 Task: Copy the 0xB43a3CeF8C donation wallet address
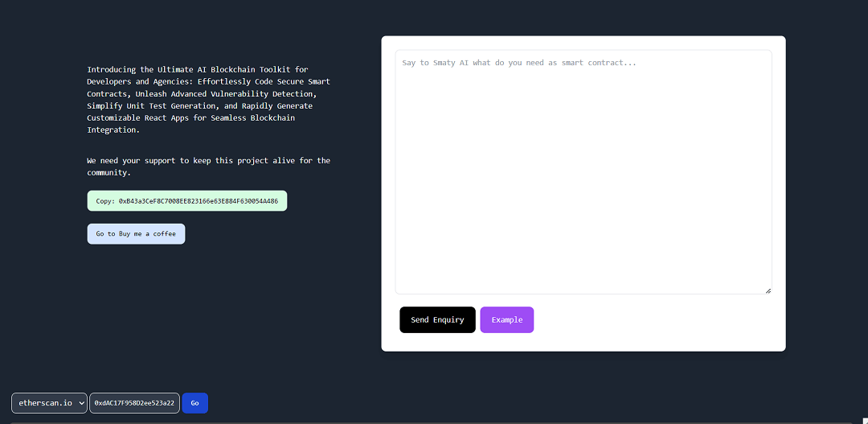coord(187,201)
